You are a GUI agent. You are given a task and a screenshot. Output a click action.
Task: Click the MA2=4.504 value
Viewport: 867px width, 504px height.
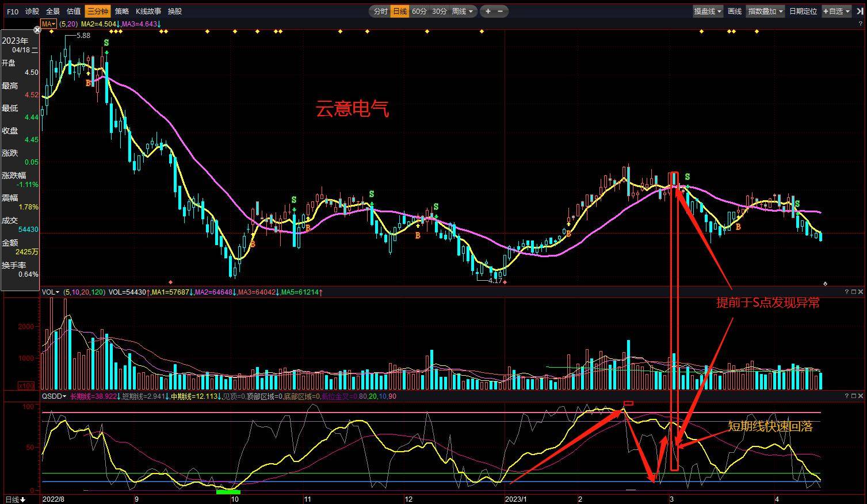98,24
